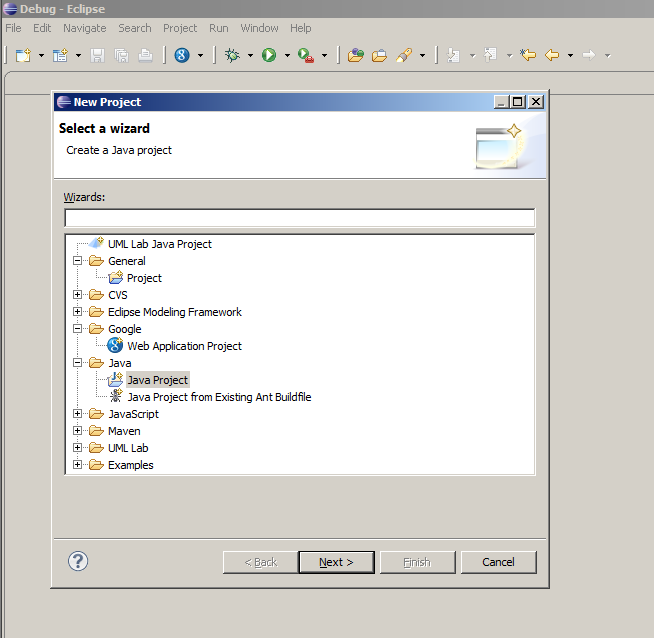Click the Debug bug toolbar icon

(232, 55)
